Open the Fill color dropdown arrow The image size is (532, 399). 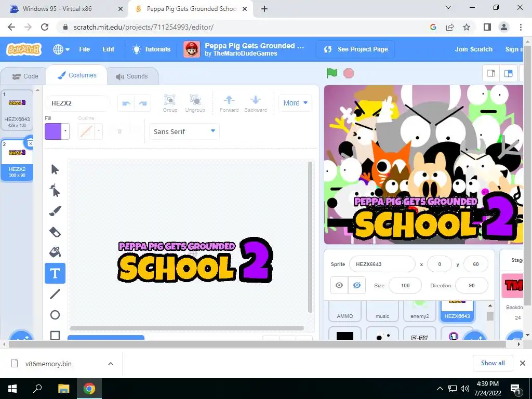[x=65, y=131]
